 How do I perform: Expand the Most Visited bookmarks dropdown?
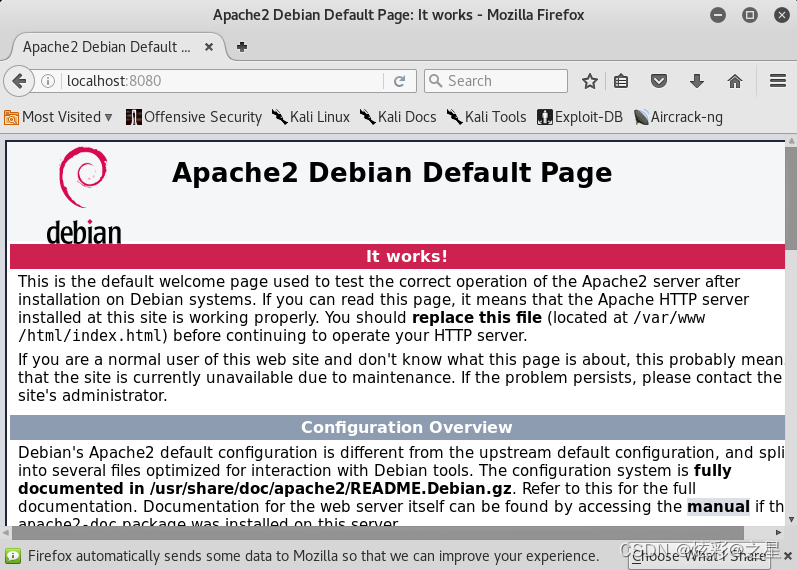[58, 117]
